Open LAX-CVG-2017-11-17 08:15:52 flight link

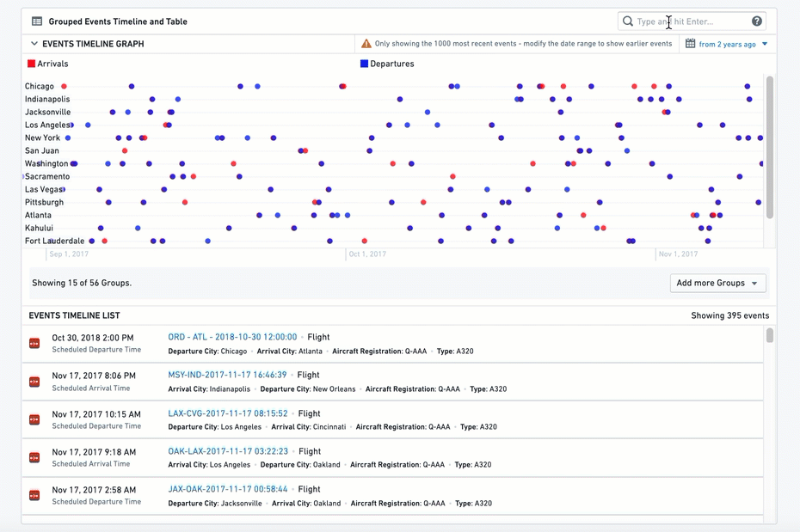228,413
